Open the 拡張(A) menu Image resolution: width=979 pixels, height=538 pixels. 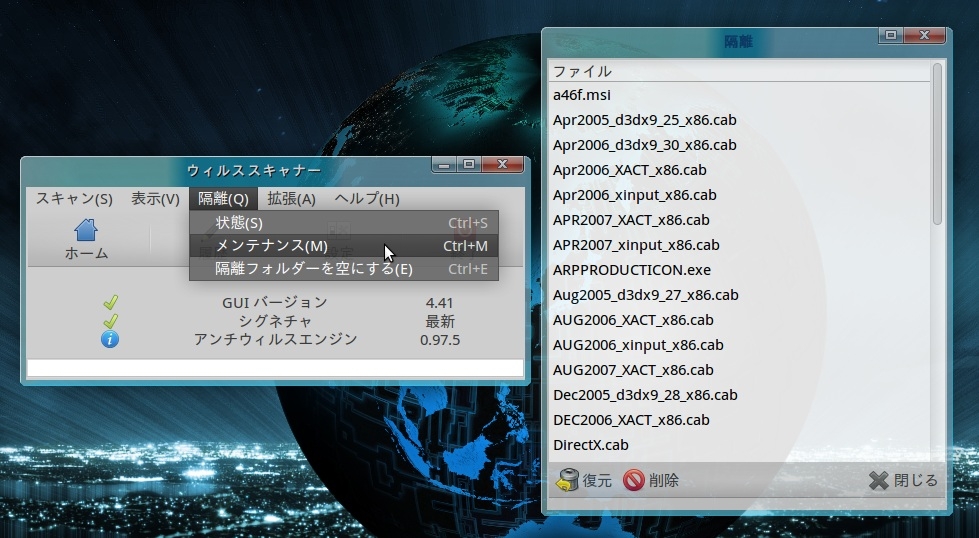tap(291, 199)
